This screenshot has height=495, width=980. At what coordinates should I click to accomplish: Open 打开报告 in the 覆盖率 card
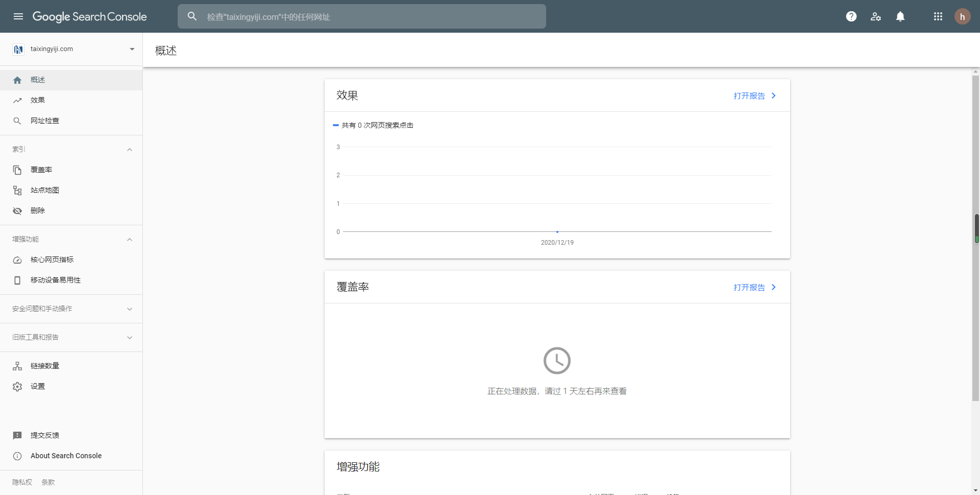point(755,287)
